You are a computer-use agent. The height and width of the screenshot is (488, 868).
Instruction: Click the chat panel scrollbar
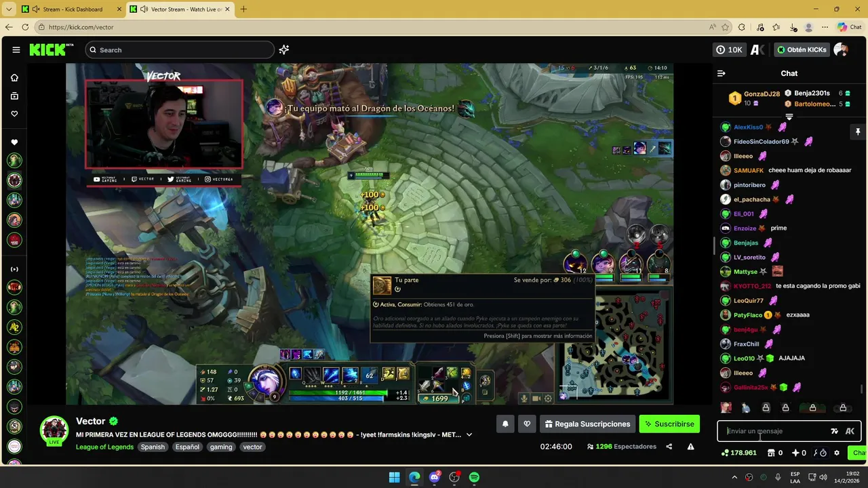coord(862,389)
